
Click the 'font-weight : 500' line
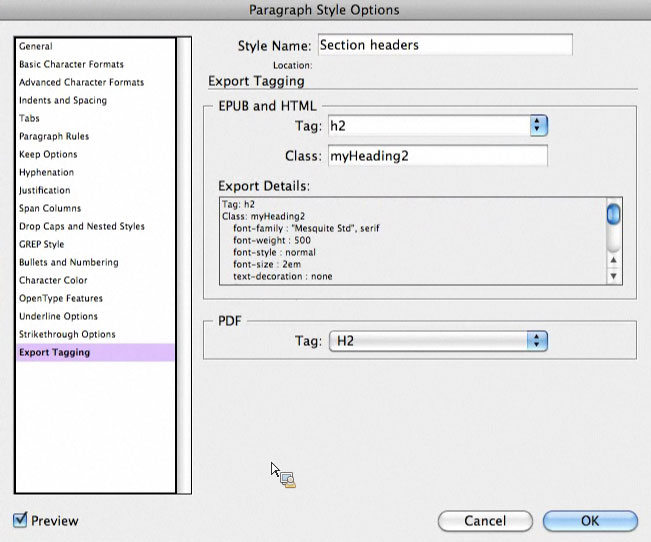pyautogui.click(x=272, y=240)
